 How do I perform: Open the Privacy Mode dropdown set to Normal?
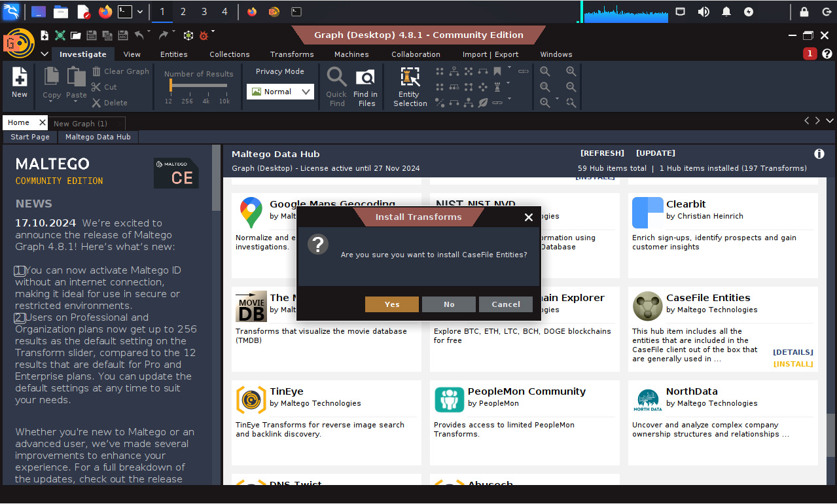[x=280, y=92]
